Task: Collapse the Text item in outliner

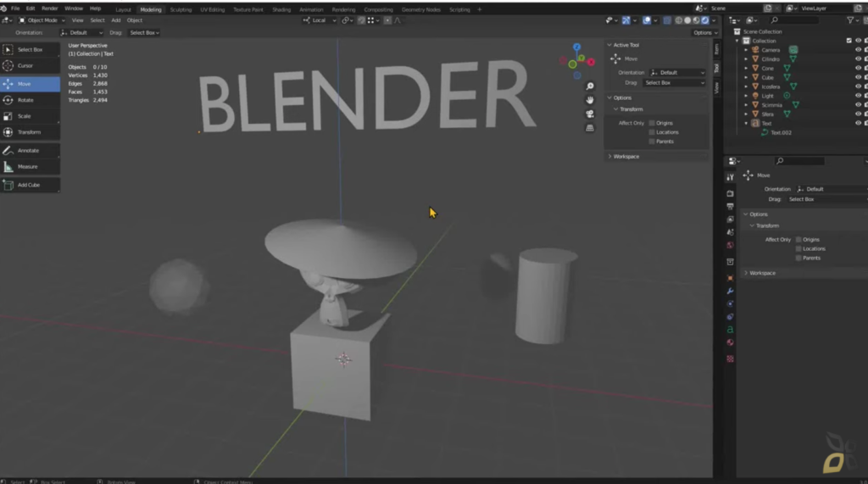Action: pyautogui.click(x=746, y=124)
